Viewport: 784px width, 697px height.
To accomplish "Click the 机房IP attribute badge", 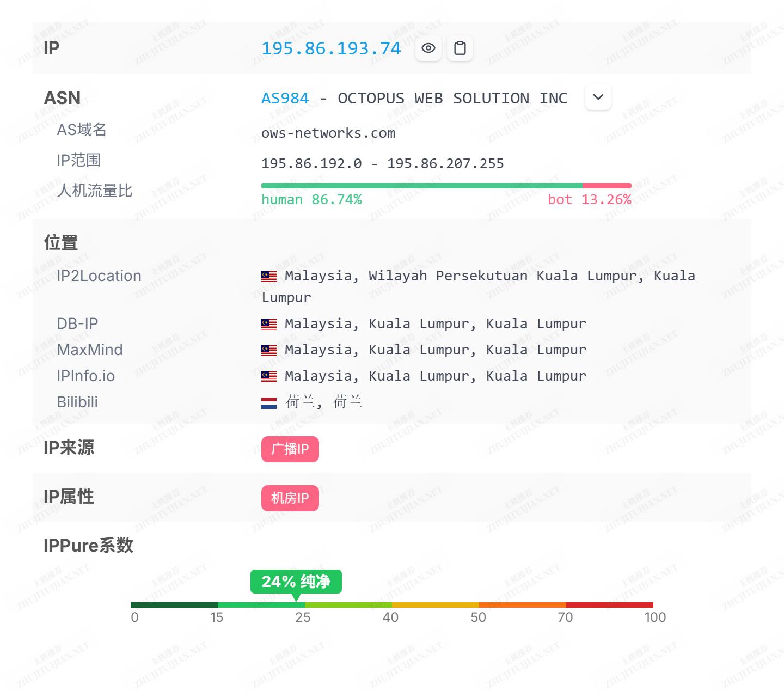I will (x=290, y=498).
